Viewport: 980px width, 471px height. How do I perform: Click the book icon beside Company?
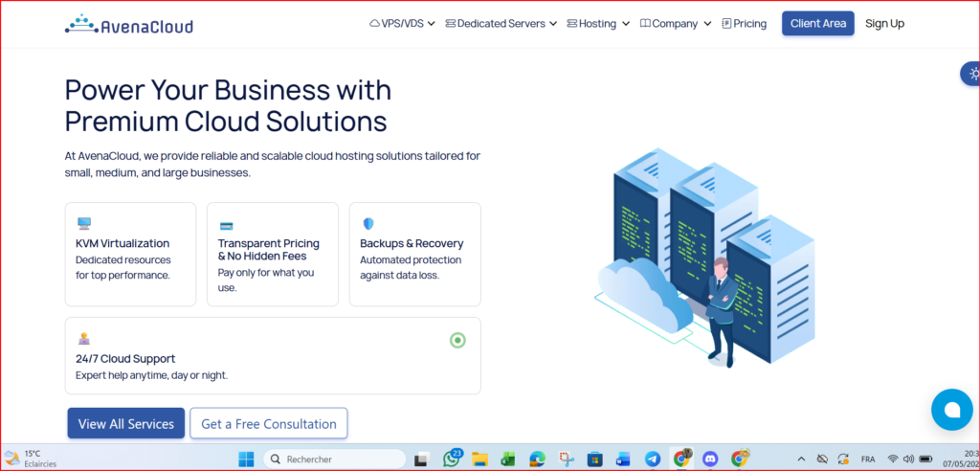[645, 24]
